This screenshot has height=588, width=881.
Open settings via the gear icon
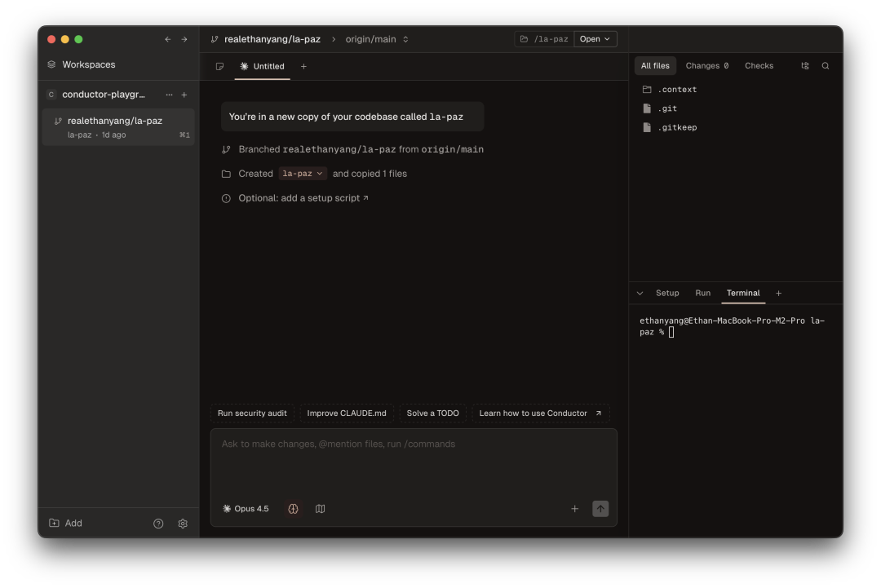tap(183, 524)
